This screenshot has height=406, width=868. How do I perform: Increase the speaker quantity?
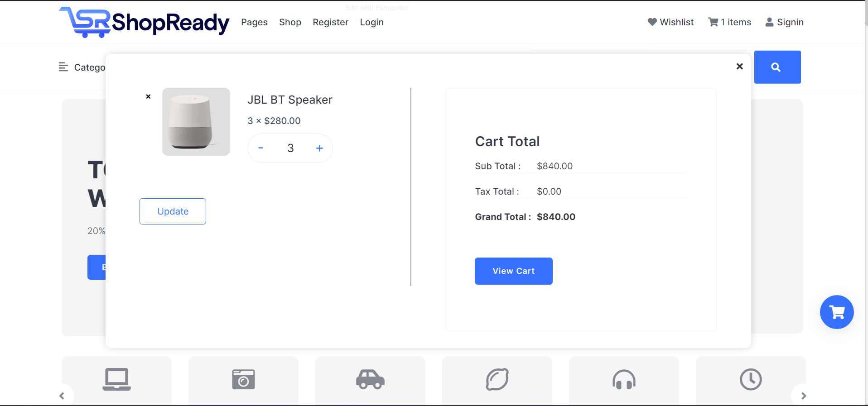319,148
